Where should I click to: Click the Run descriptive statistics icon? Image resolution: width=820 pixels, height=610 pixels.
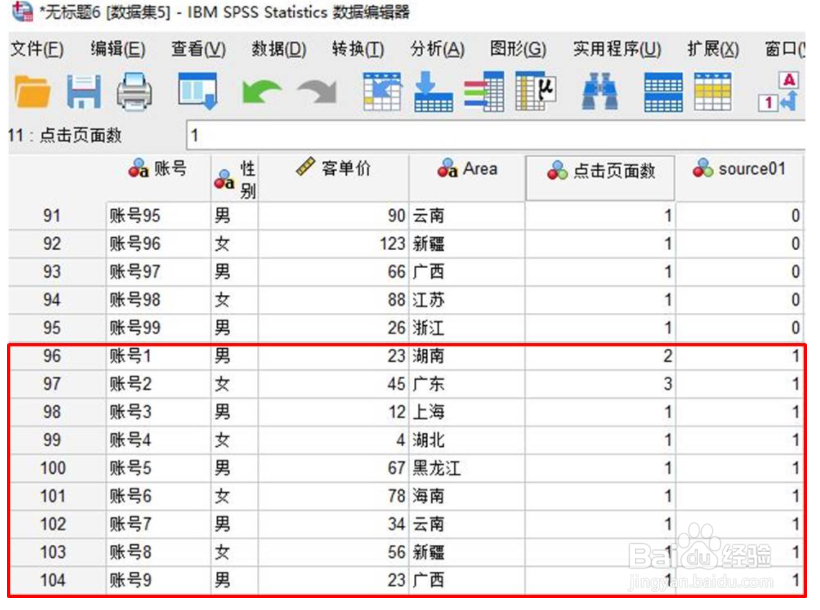tap(536, 92)
